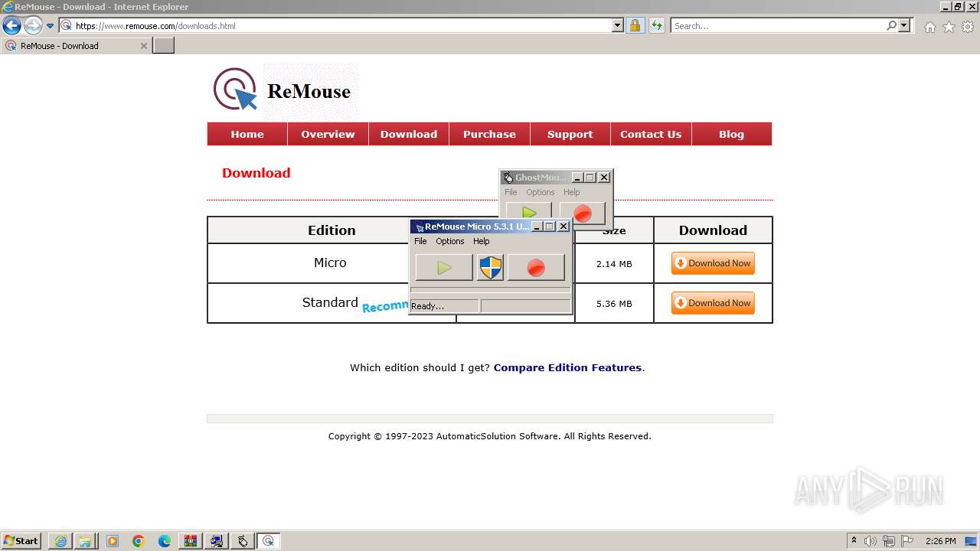Open the Purchase navigation tab
Image resolution: width=980 pixels, height=551 pixels.
pyautogui.click(x=489, y=134)
